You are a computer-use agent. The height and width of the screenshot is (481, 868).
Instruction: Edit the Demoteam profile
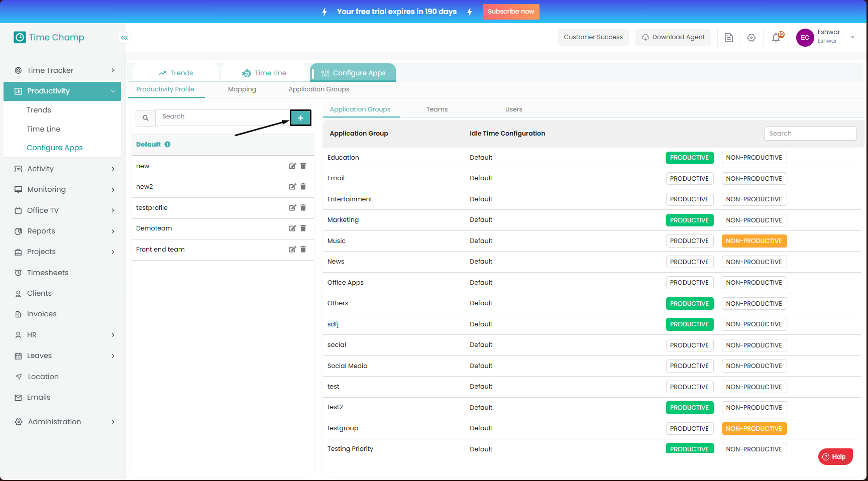click(292, 228)
